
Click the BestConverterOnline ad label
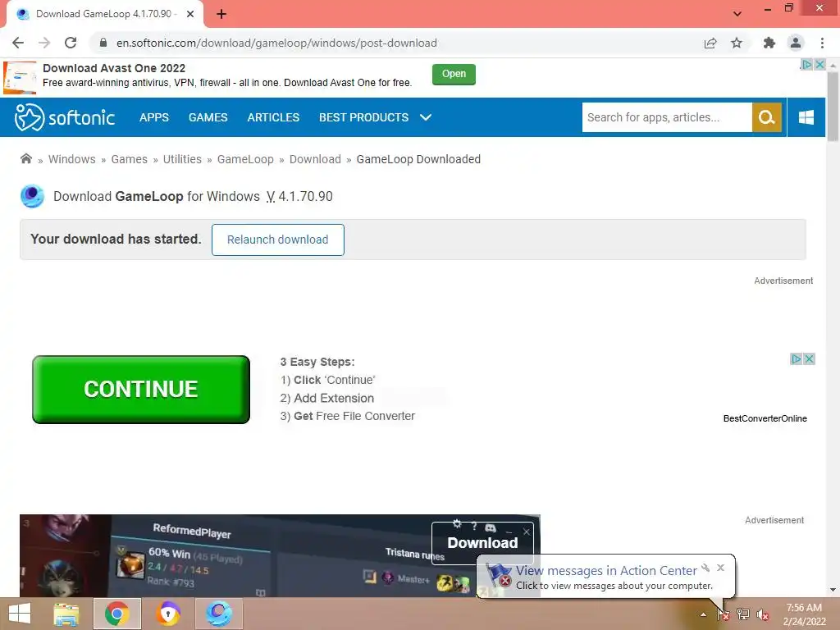[x=765, y=418]
